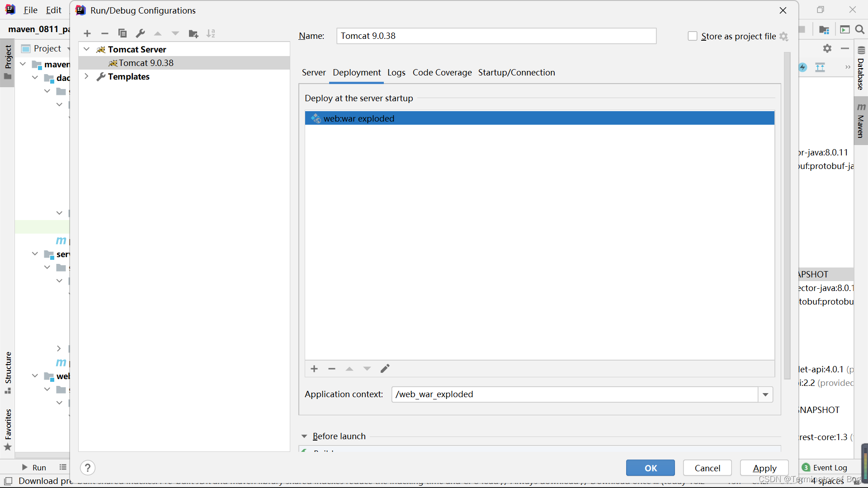Image resolution: width=868 pixels, height=488 pixels.
Task: Minimize the Maven tool window panel
Action: (x=845, y=48)
